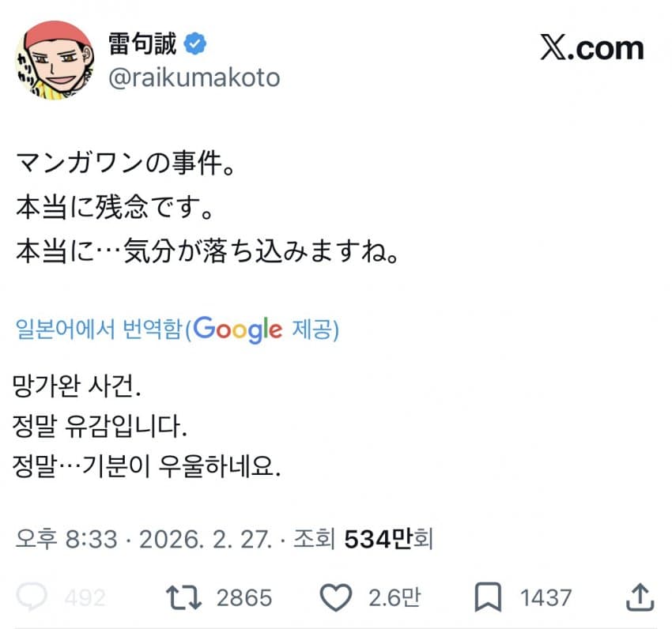Like the post with the heart icon
The image size is (672, 629).
pyautogui.click(x=338, y=597)
